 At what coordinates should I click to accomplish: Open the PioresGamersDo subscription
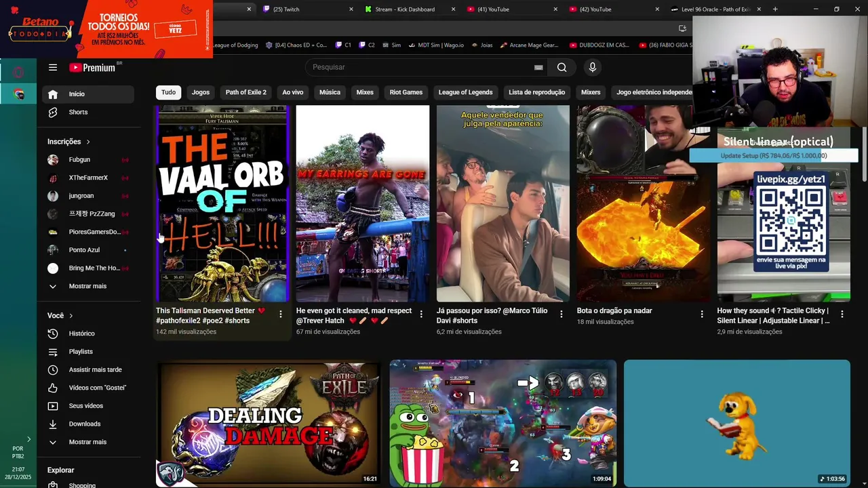[x=87, y=232]
